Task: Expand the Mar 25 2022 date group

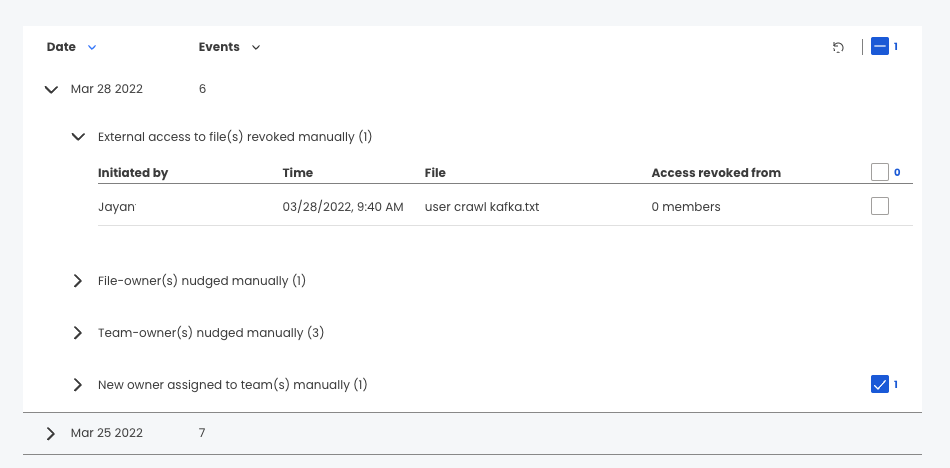Action: (51, 433)
